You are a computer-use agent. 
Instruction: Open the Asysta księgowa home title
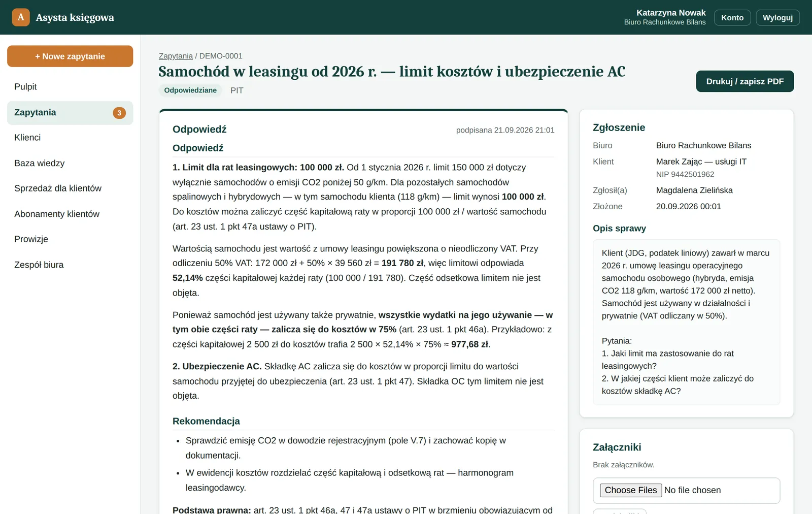click(x=75, y=17)
